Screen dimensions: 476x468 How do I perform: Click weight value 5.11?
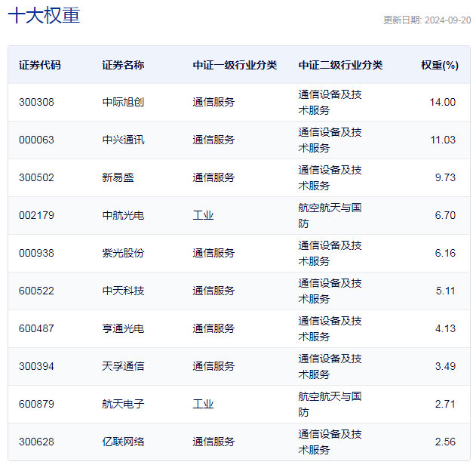(446, 291)
